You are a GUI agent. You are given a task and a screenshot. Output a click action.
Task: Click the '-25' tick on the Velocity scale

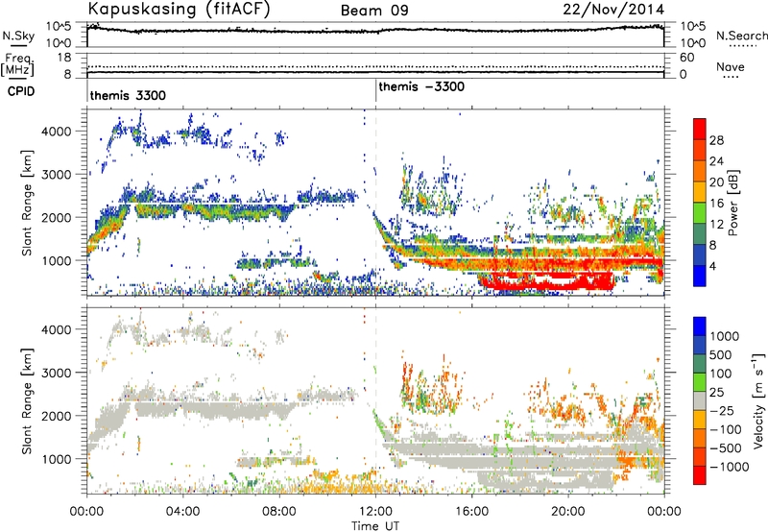[722, 410]
